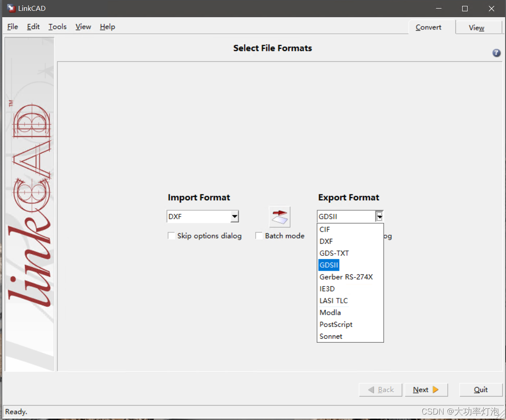
Task: Open the Edit menu
Action: click(x=33, y=27)
